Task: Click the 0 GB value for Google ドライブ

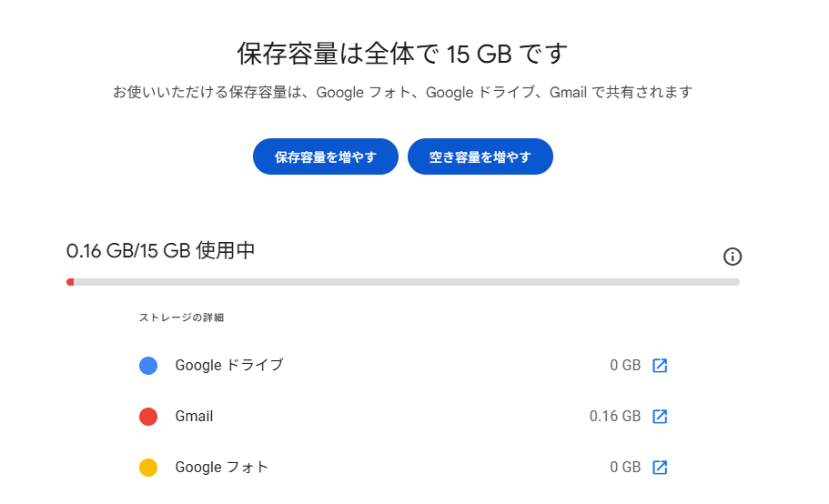Action: pyautogui.click(x=625, y=366)
